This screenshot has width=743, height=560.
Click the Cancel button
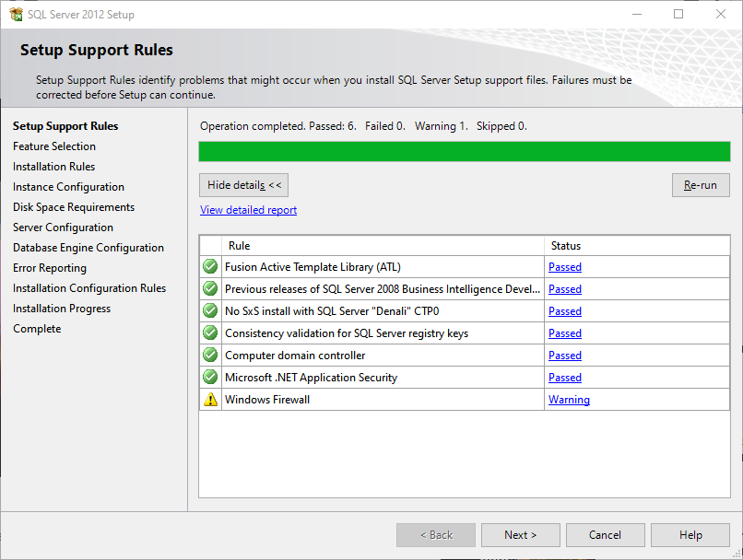pyautogui.click(x=605, y=535)
